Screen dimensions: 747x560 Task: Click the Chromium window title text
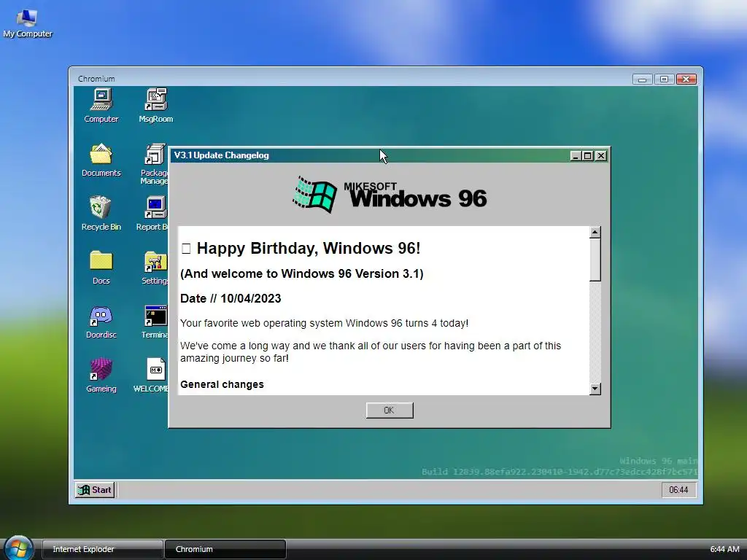click(x=96, y=79)
